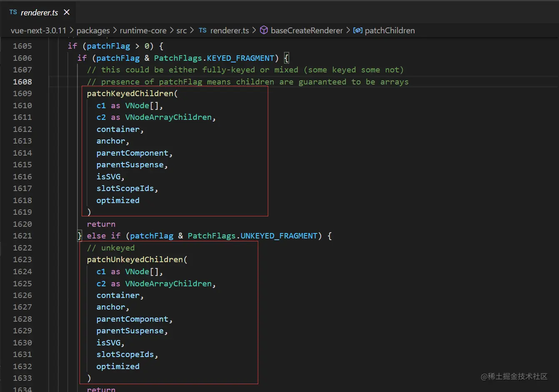Click anchor on line 1627
This screenshot has width=559, height=392.
point(111,307)
